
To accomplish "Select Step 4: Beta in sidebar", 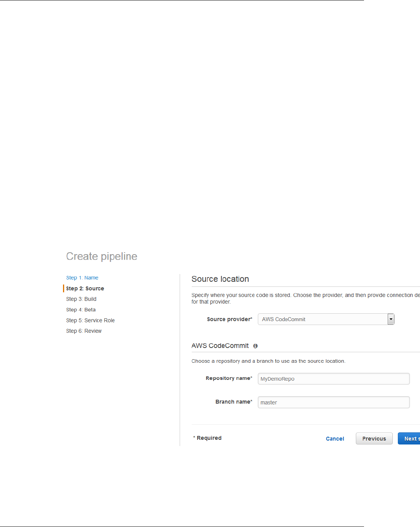I will (81, 310).
